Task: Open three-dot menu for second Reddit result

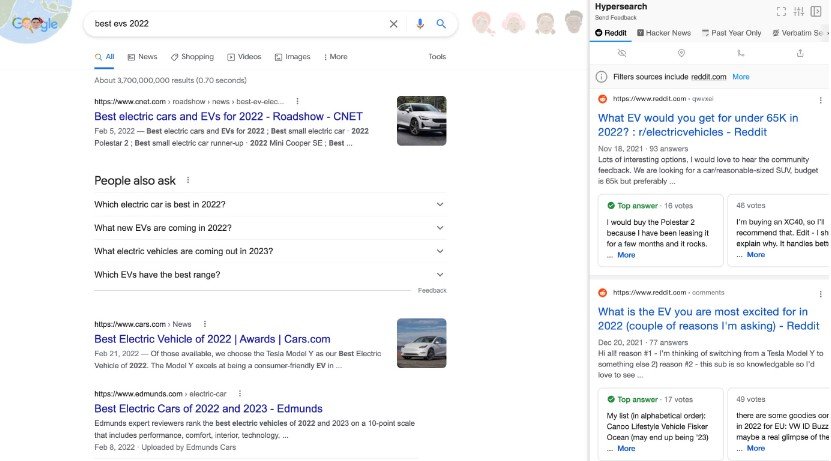Action: coord(820,294)
